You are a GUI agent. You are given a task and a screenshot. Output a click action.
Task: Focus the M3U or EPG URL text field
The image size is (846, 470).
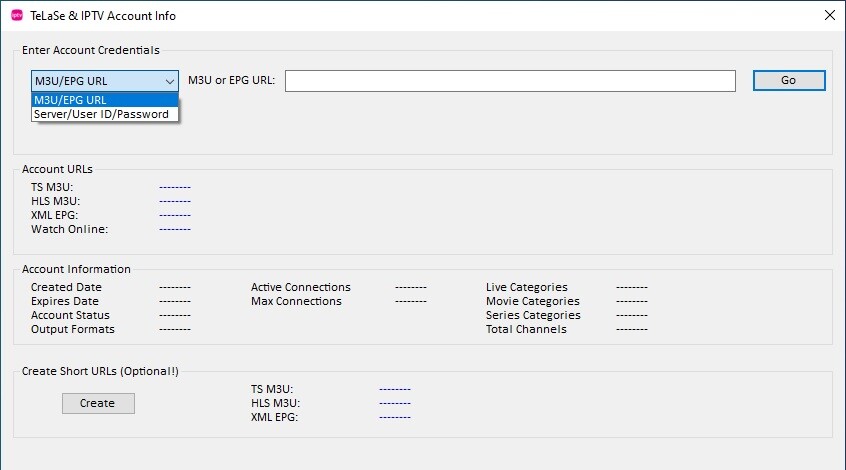[510, 81]
